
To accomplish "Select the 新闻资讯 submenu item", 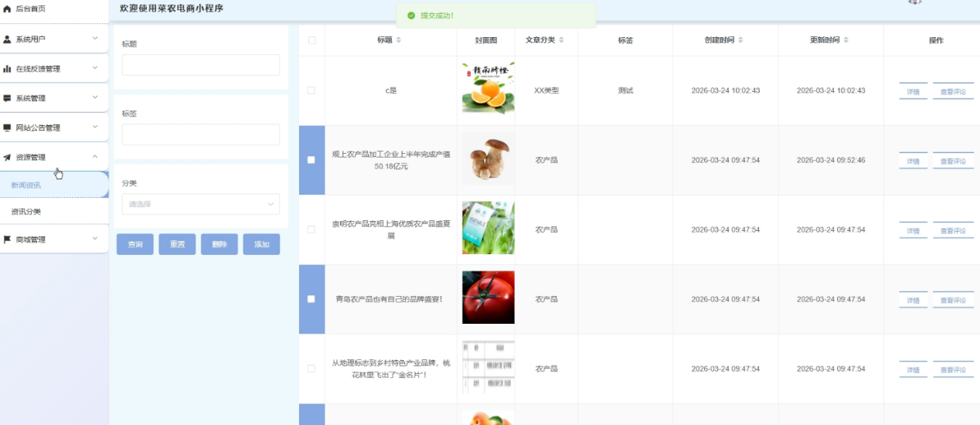I will point(54,185).
